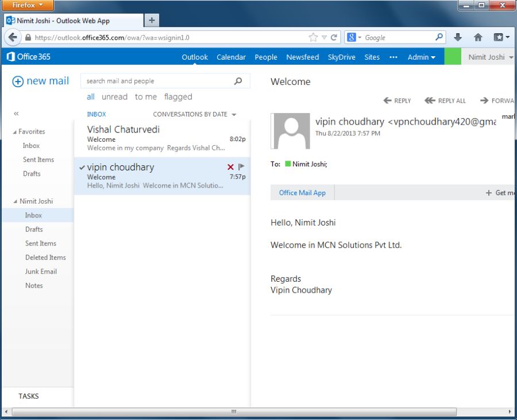Open the Junk Email folder

41,271
